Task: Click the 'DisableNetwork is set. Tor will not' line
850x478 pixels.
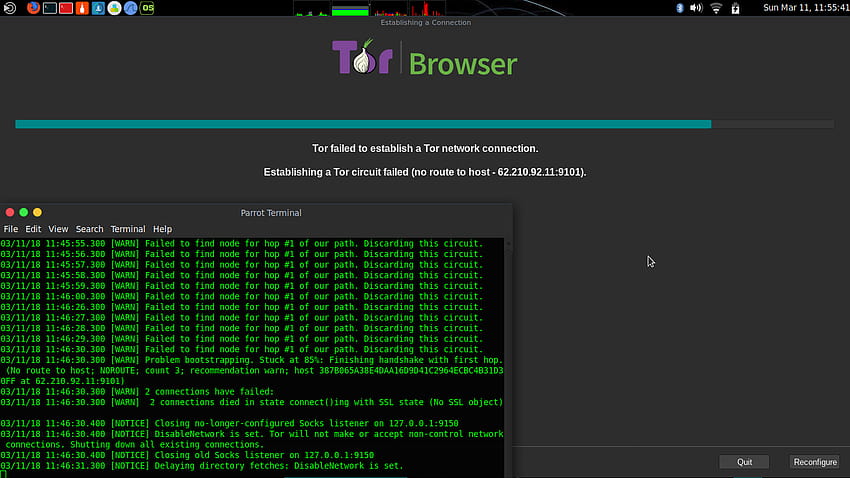Action: pyautogui.click(x=252, y=434)
